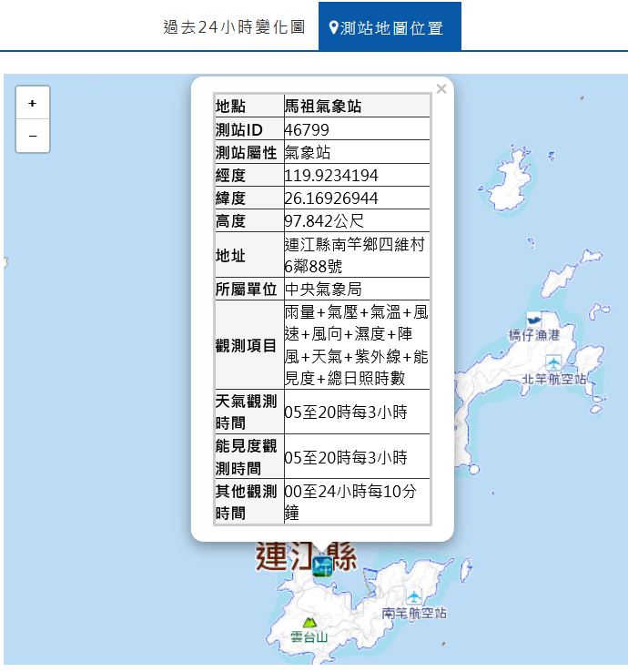Select the 測站地圖位置 tab
The height and width of the screenshot is (672, 628).
[x=390, y=27]
